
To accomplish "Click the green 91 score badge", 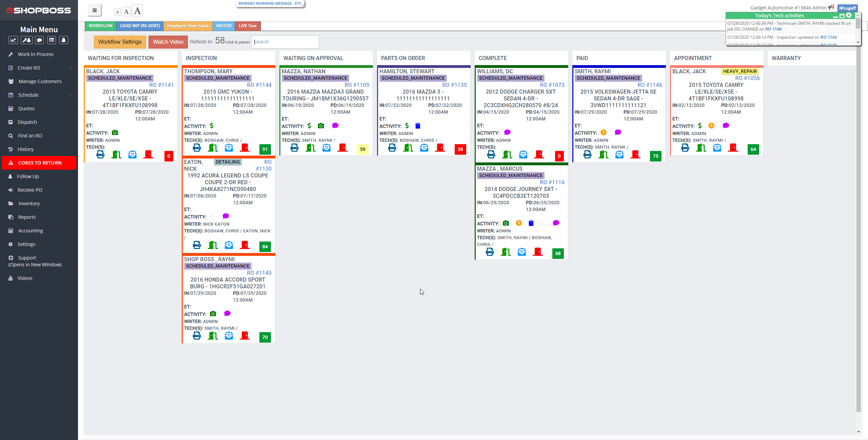I will 265,149.
